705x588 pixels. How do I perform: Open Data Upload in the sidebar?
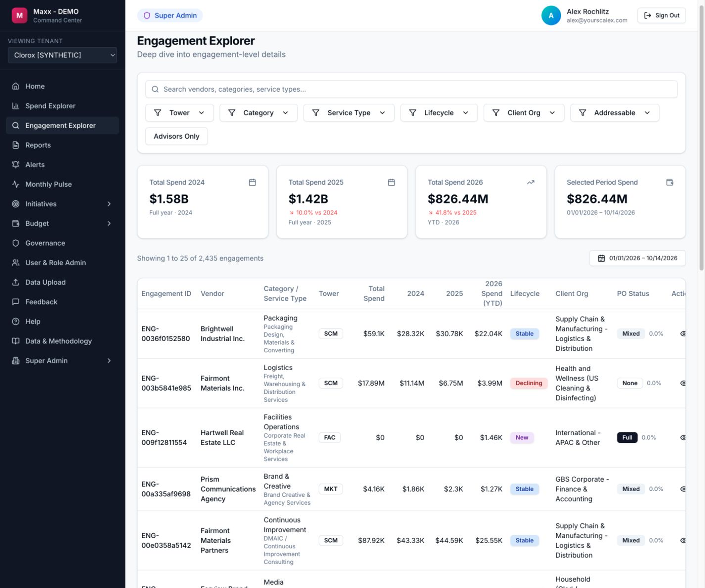62,282
